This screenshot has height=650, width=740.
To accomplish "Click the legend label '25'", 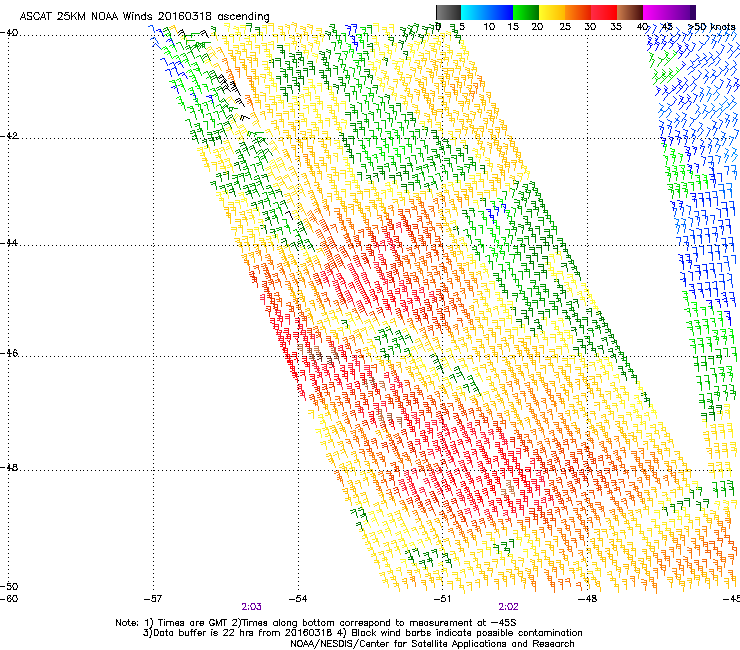I will [565, 26].
